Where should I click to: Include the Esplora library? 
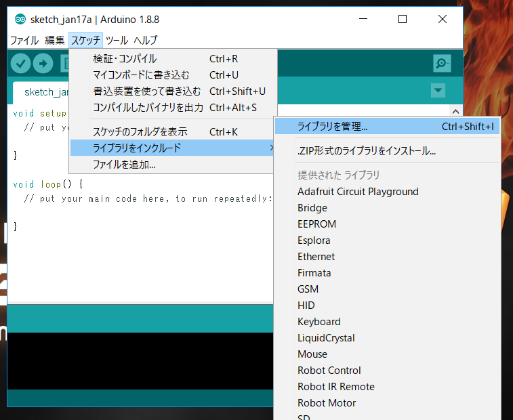click(387, 240)
